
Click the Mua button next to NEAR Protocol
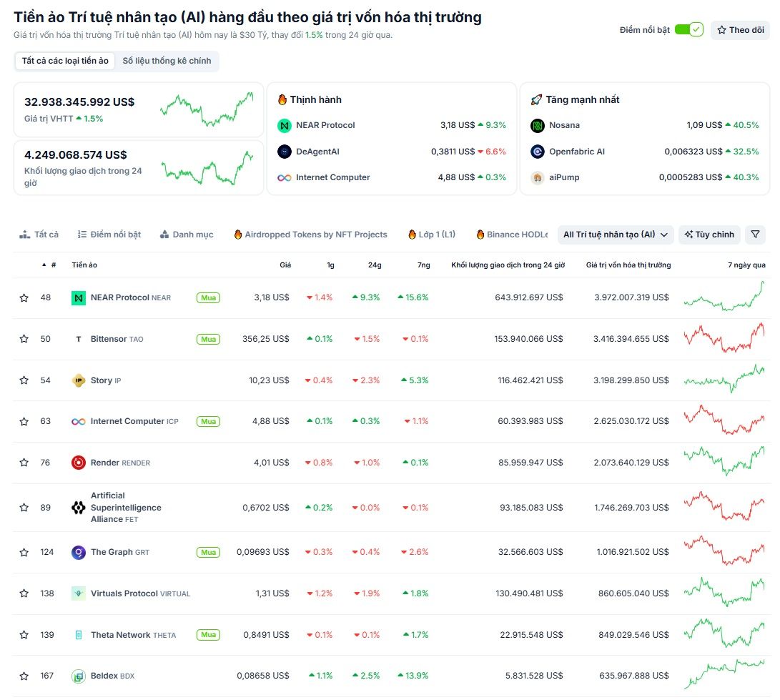[x=207, y=297]
